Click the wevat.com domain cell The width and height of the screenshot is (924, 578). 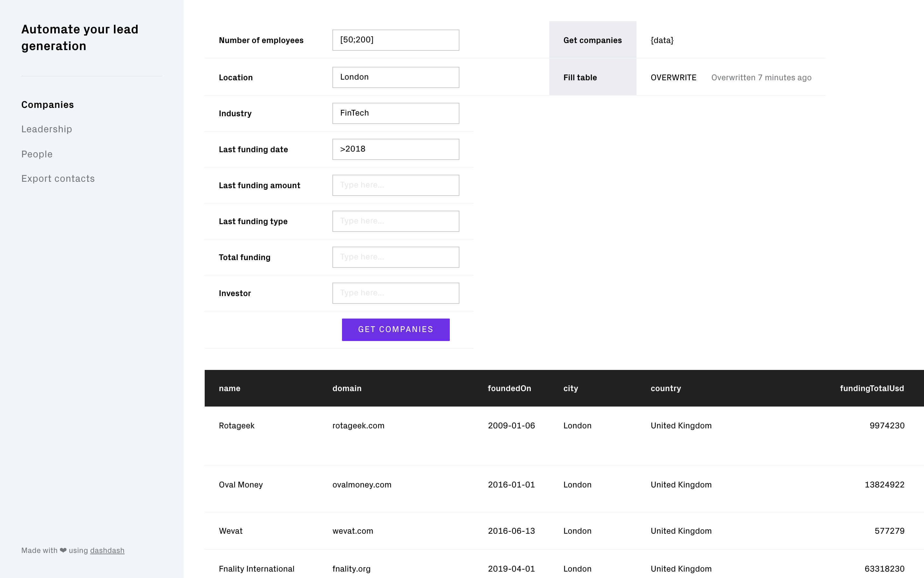(352, 531)
